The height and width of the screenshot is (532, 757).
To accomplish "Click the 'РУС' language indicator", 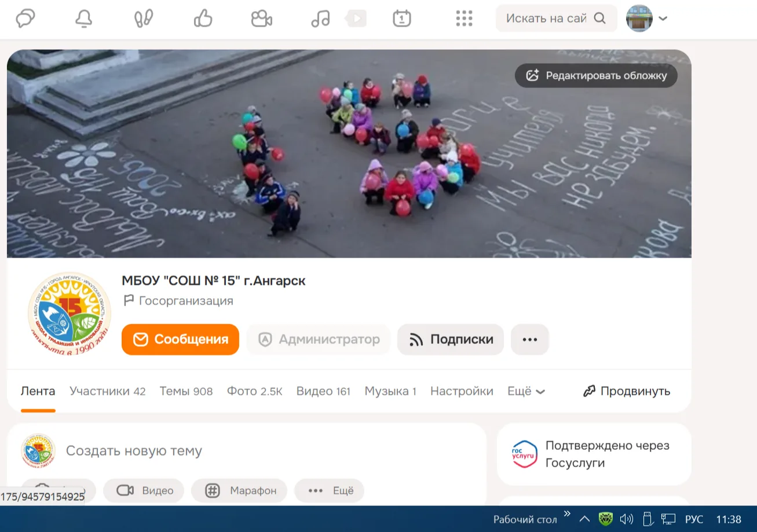I will [694, 520].
